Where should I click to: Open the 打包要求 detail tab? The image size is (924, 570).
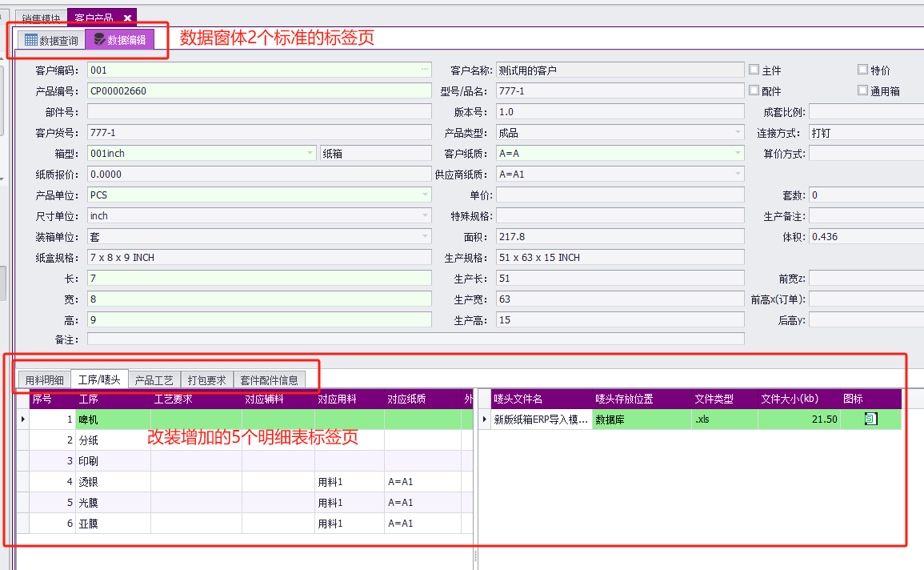tap(207, 380)
